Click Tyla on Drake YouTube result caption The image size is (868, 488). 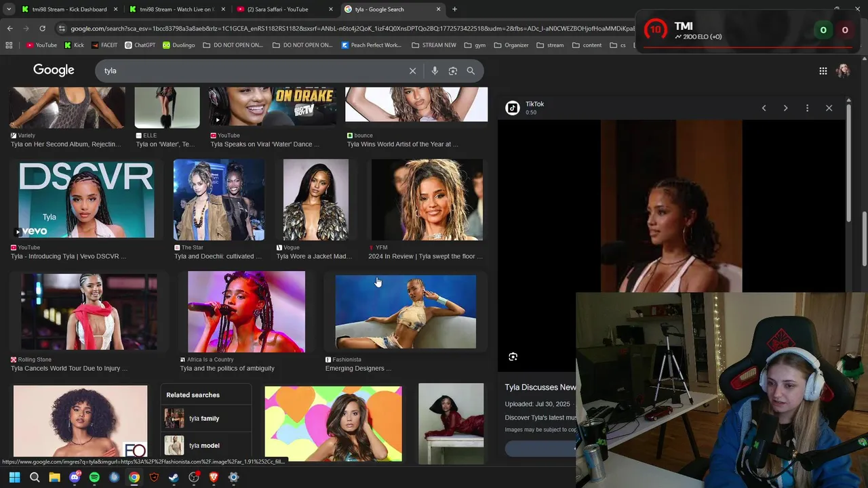(x=265, y=144)
